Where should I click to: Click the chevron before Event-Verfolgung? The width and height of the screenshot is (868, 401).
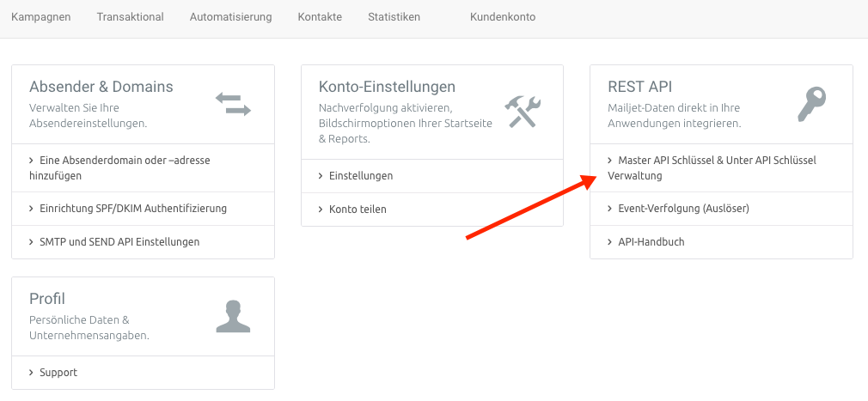tap(610, 209)
